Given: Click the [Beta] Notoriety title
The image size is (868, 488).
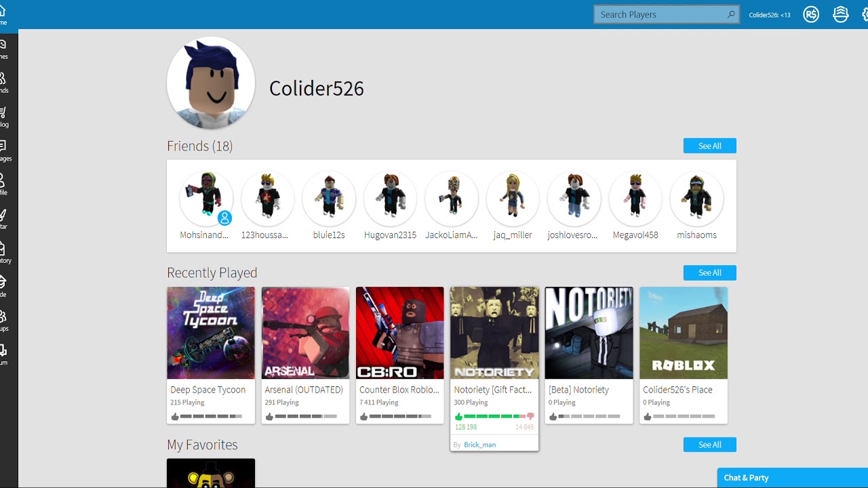Looking at the screenshot, I should tap(578, 390).
